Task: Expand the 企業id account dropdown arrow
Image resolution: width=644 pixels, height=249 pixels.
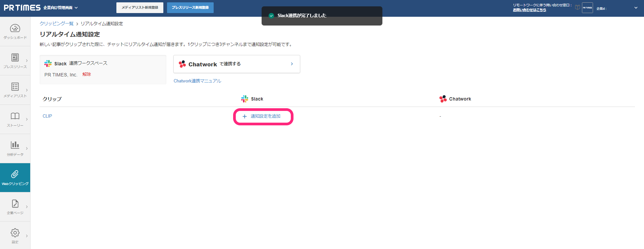Action: [x=636, y=8]
